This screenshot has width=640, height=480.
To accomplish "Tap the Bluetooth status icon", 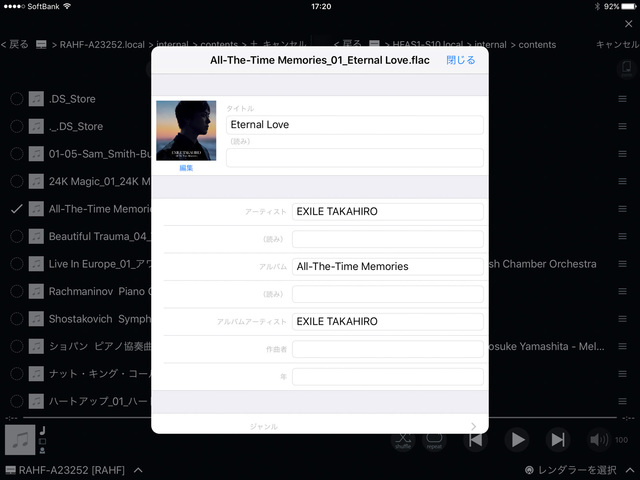I will click(x=597, y=7).
